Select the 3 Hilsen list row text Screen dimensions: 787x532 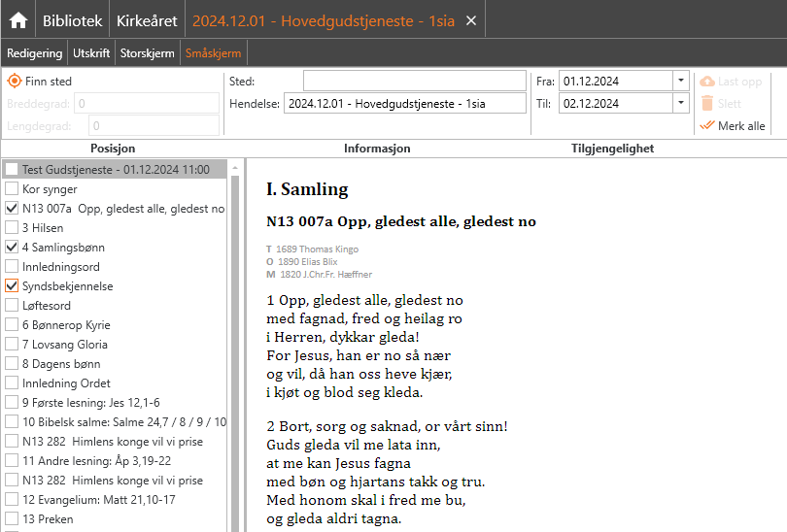[x=43, y=227]
